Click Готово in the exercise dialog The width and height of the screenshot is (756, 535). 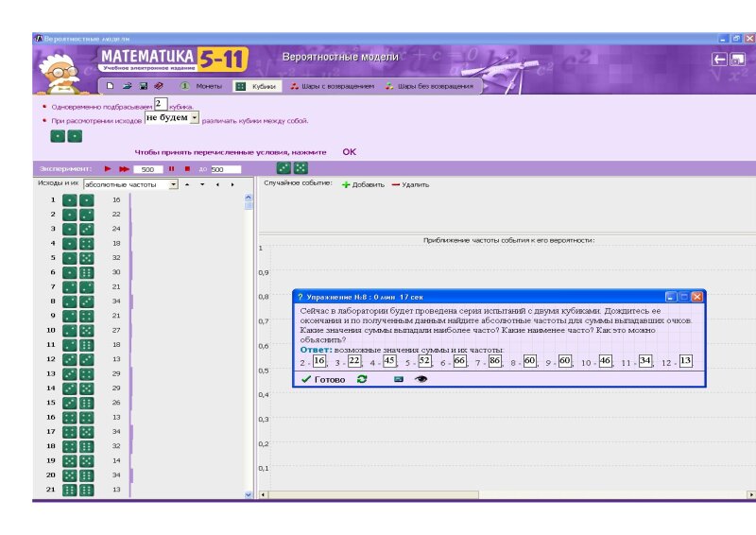click(x=322, y=379)
